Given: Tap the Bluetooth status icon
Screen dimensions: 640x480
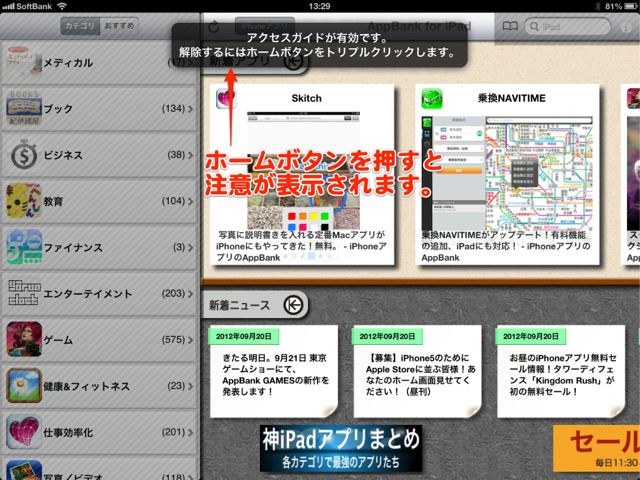Looking at the screenshot, I should pyautogui.click(x=599, y=6).
